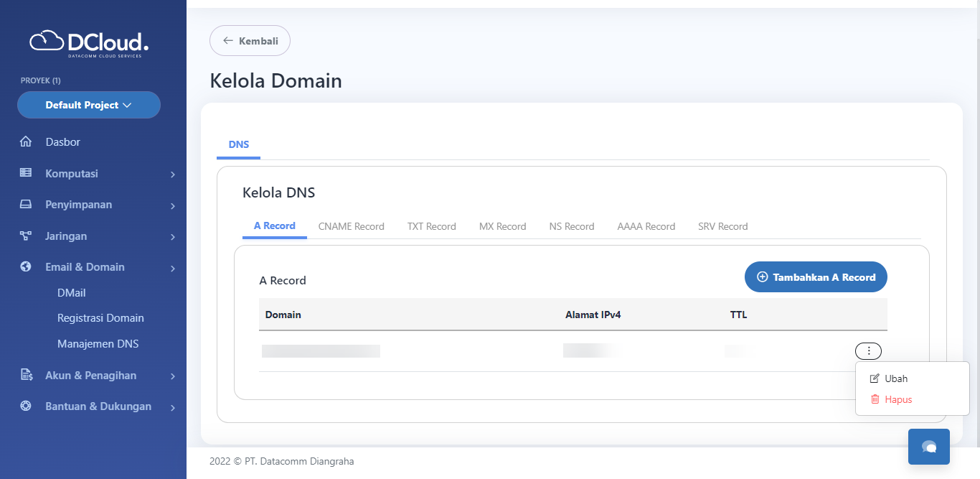The image size is (980, 479).
Task: Click the Jaringan network icon
Action: (x=26, y=236)
